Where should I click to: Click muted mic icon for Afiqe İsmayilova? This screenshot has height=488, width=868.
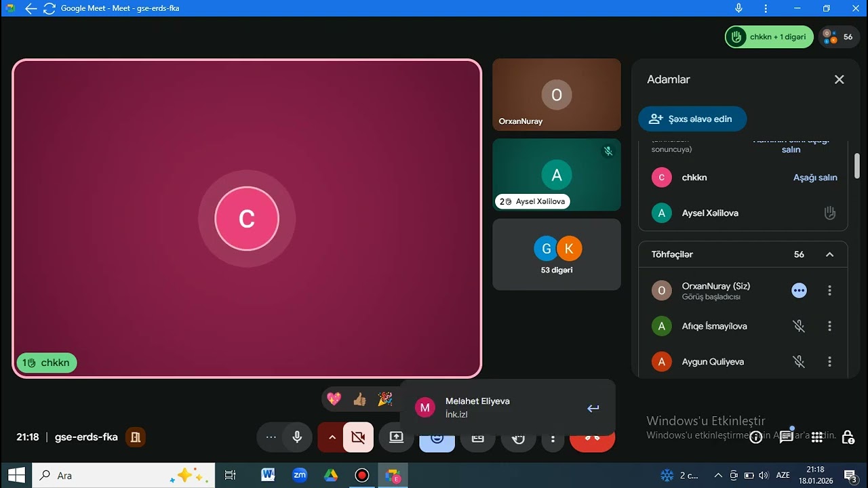click(799, 326)
